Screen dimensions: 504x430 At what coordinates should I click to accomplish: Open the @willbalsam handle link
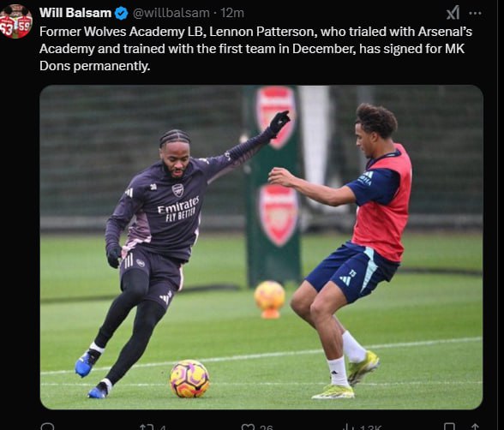click(171, 13)
